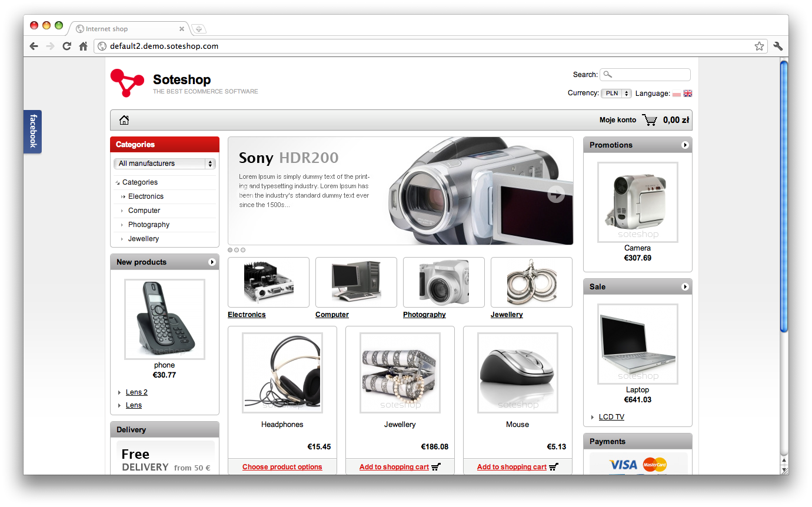Go to shop home via house icon
This screenshot has width=812, height=507.
coord(124,120)
